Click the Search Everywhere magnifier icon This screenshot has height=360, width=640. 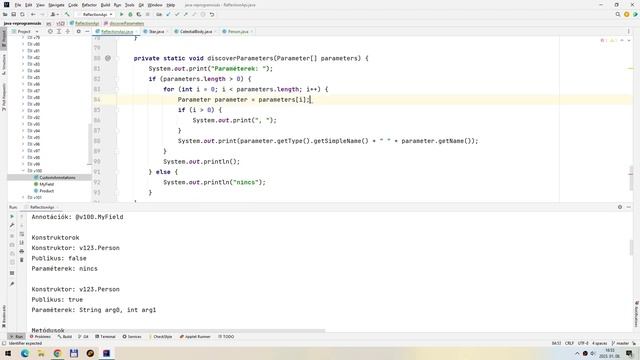pos(618,14)
